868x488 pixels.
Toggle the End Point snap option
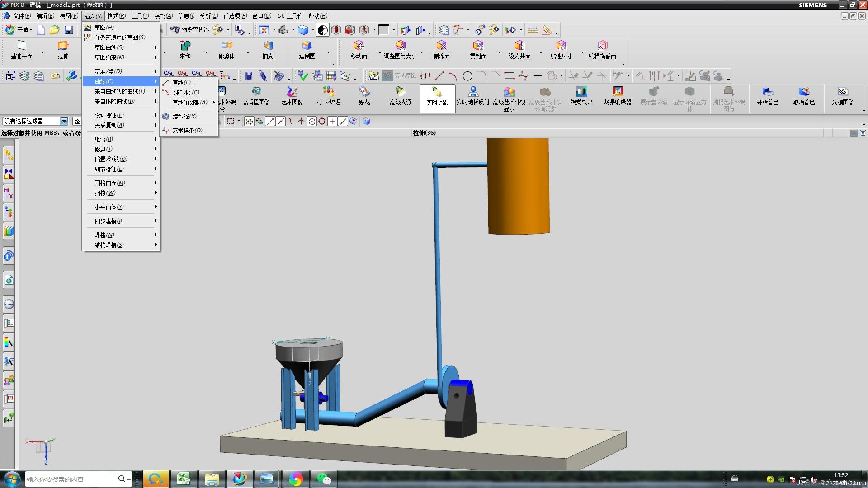pyautogui.click(x=270, y=121)
